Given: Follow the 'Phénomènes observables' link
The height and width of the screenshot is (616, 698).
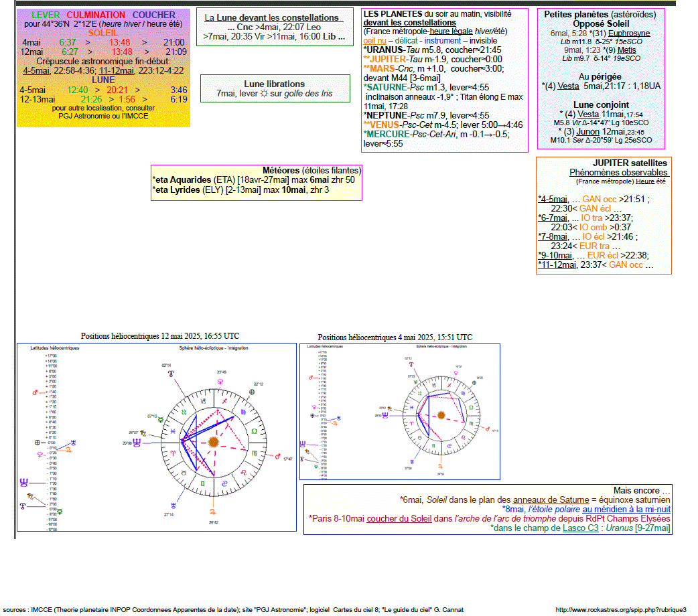Looking at the screenshot, I should point(618,172).
